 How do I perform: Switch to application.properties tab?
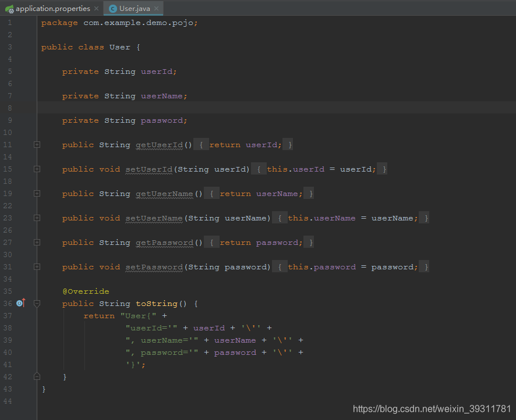[52, 9]
